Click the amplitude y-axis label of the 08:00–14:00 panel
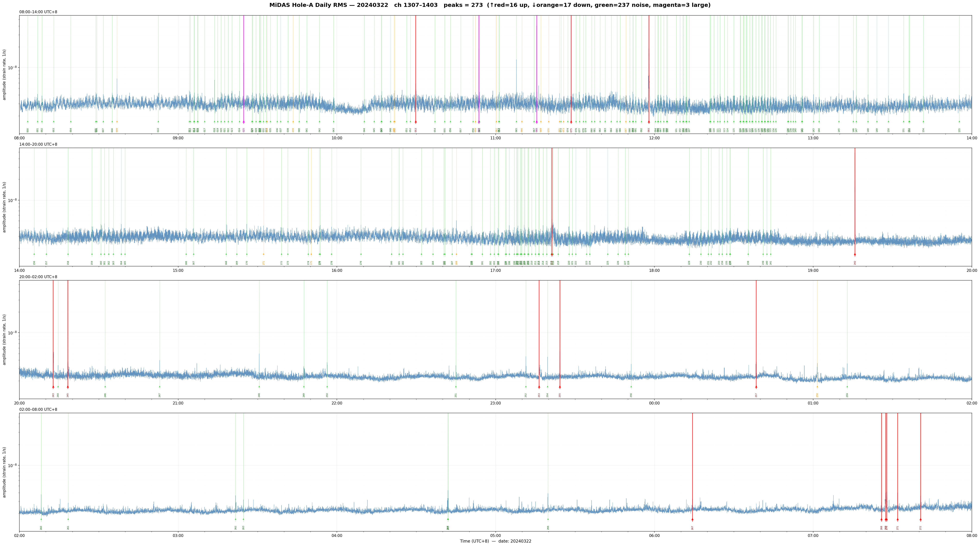This screenshot has height=546, width=980. (5, 75)
